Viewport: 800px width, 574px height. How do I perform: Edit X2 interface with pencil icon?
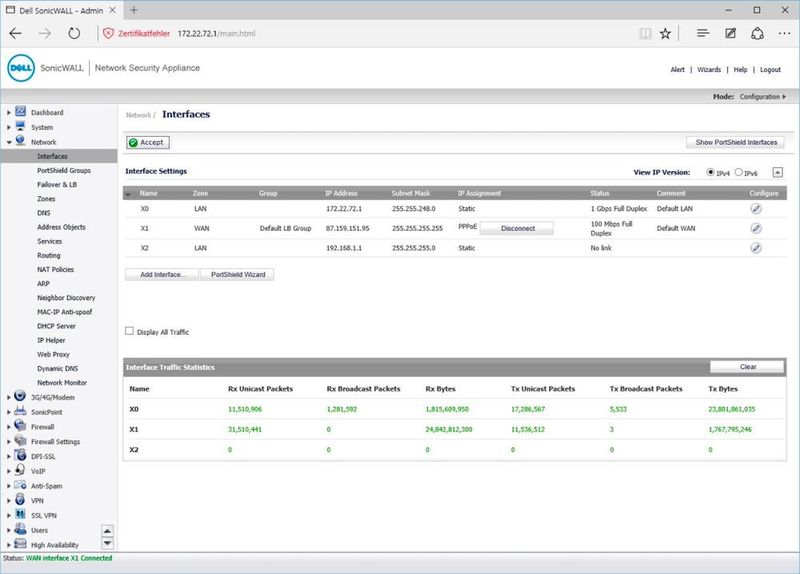(756, 248)
